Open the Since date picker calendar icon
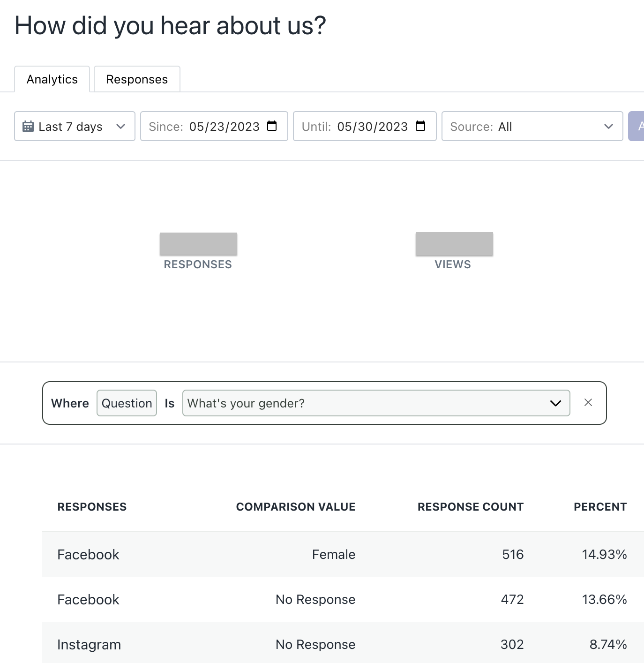Viewport: 644px width, 663px height. [272, 126]
